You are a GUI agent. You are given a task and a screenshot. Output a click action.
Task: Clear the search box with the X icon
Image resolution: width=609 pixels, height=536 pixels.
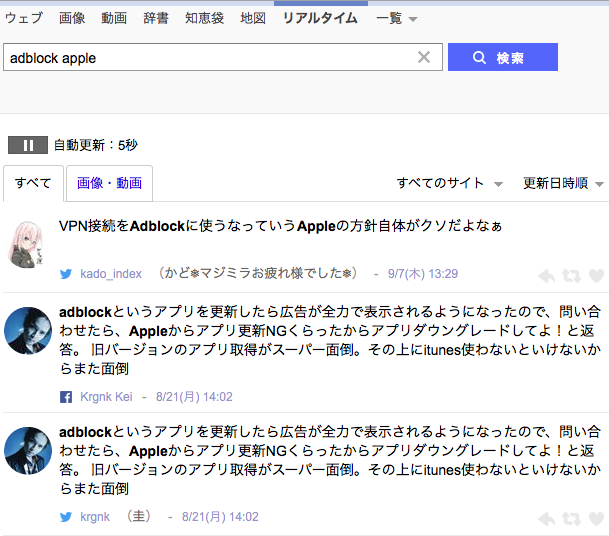424,57
